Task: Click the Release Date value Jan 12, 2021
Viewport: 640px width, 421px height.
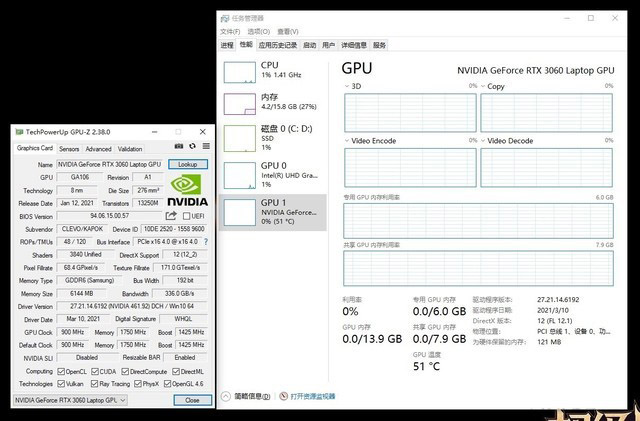Action: (x=77, y=203)
